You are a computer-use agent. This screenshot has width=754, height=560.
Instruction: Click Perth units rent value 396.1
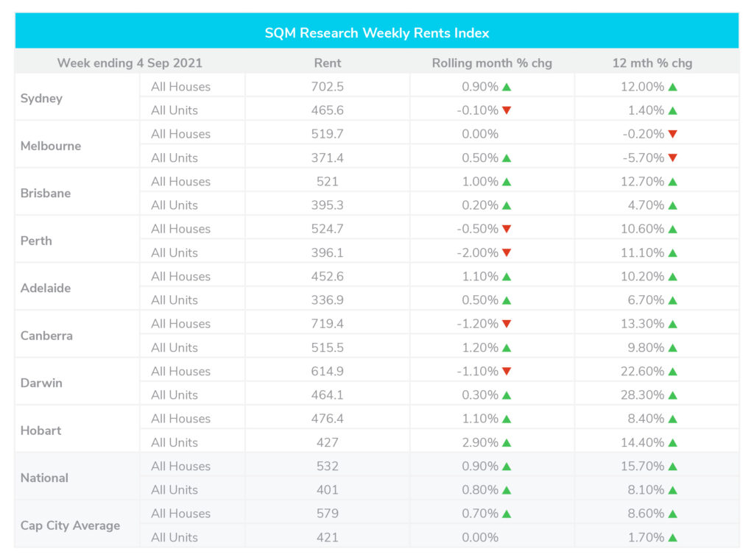(327, 252)
